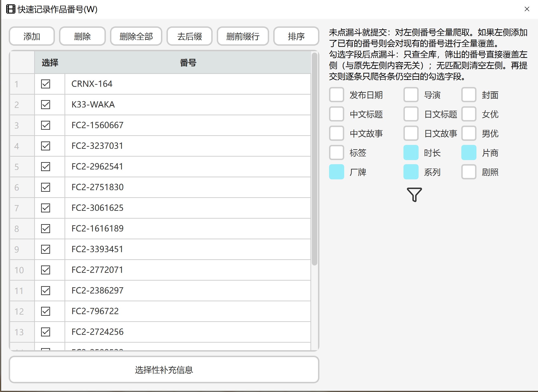The image size is (538, 392).
Task: Click 去后缀 to strip suffixes
Action: click(x=189, y=36)
